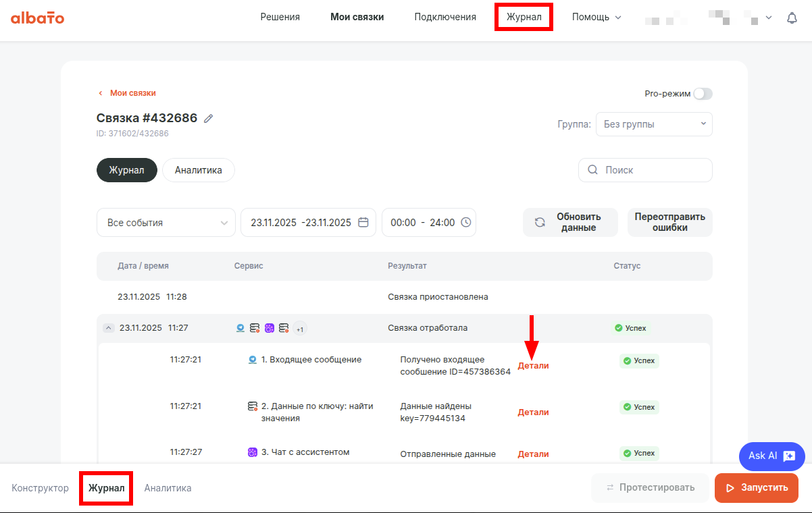Viewport: 812px width, 513px height.
Task: Open the Группа dropdown 'Без группы'
Action: 653,124
